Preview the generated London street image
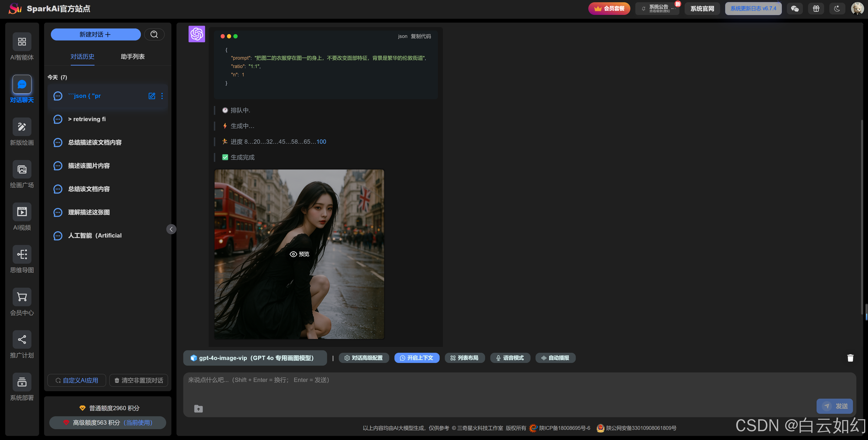 pos(299,254)
